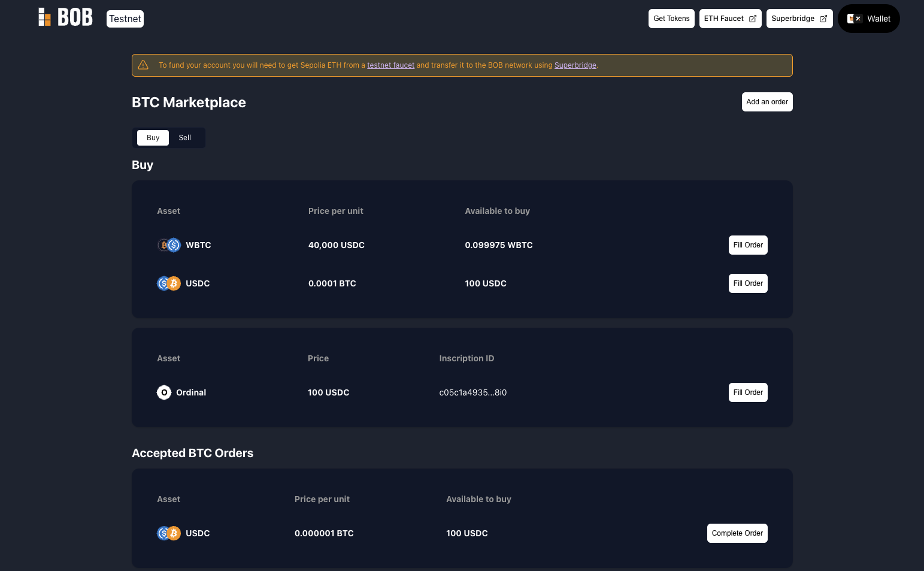The image size is (924, 571).
Task: Click the BOB logo
Action: (65, 17)
